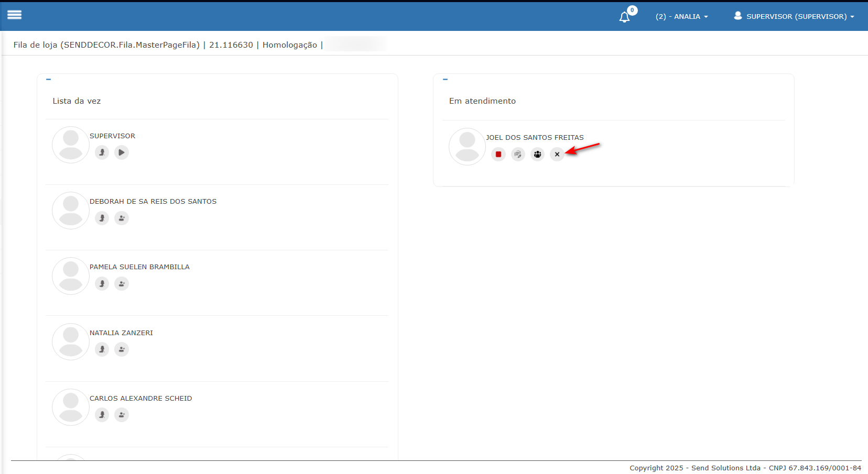The image size is (868, 474).
Task: Click CARLOS ALEXANDRE SCHEID avatar
Action: [x=71, y=407]
